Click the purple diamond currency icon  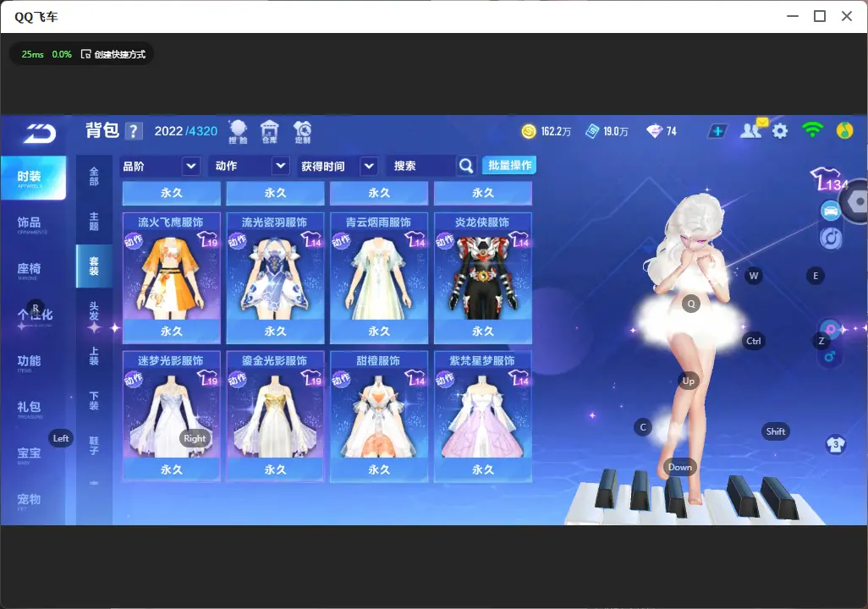tap(654, 131)
